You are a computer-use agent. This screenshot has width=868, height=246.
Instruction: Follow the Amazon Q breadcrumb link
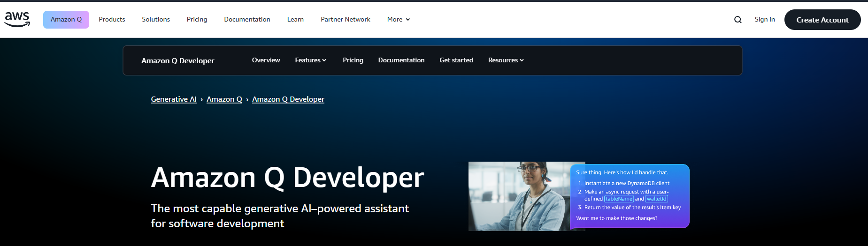224,99
